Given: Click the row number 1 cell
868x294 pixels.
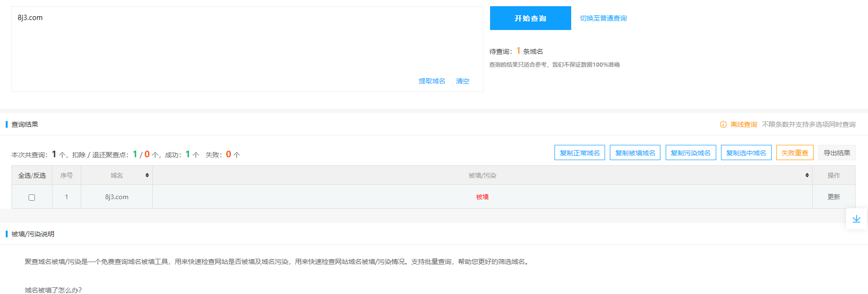Looking at the screenshot, I should tap(66, 197).
